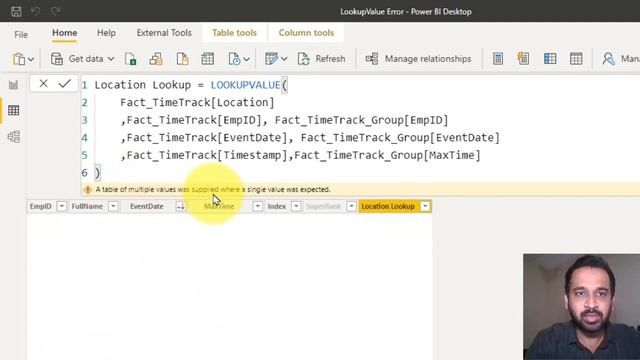Click the Enter data table icon
Image resolution: width=640 pixels, height=360 pixels.
(x=207, y=59)
